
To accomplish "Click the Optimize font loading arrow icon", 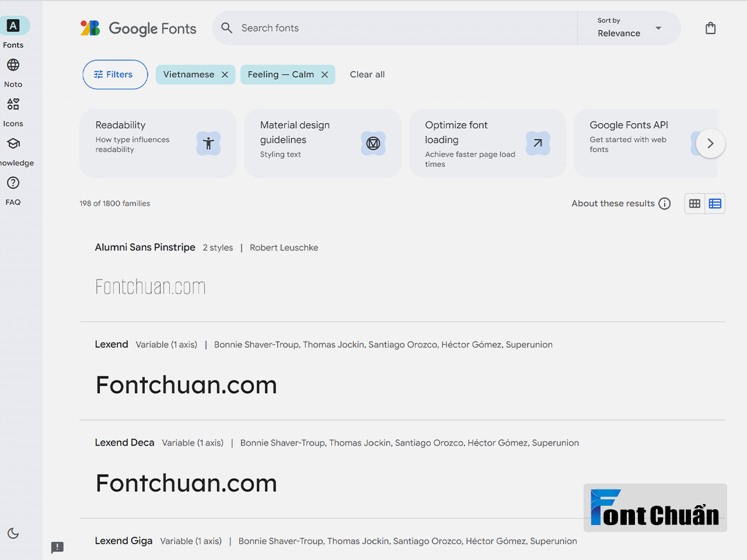I will point(538,143).
